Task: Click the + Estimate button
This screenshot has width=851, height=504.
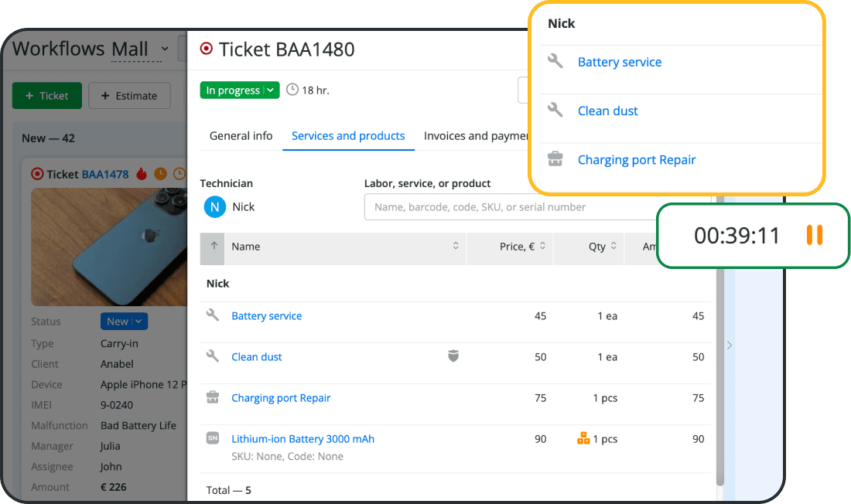Action: [129, 96]
